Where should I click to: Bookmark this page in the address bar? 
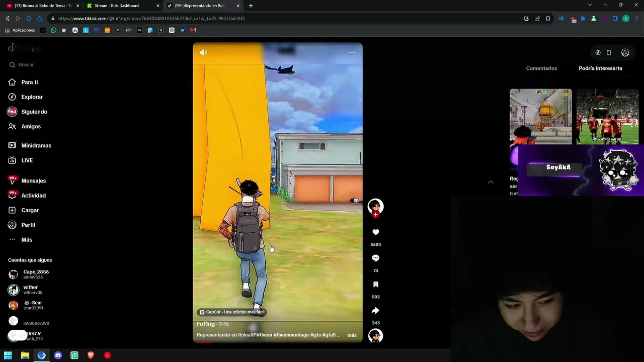tap(548, 19)
